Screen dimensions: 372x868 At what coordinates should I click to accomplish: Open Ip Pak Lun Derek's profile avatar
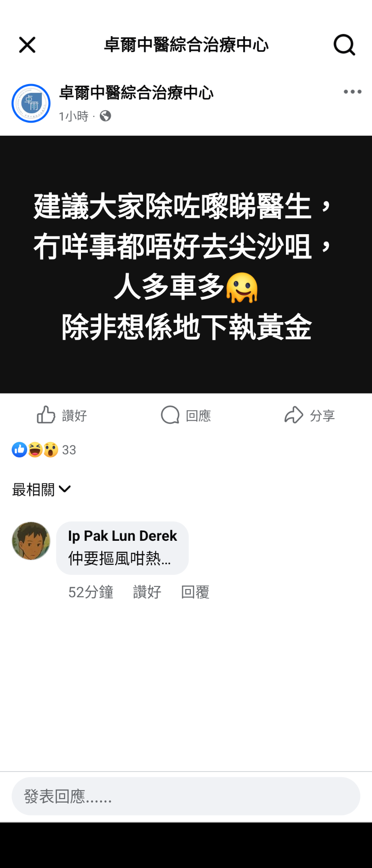31,541
